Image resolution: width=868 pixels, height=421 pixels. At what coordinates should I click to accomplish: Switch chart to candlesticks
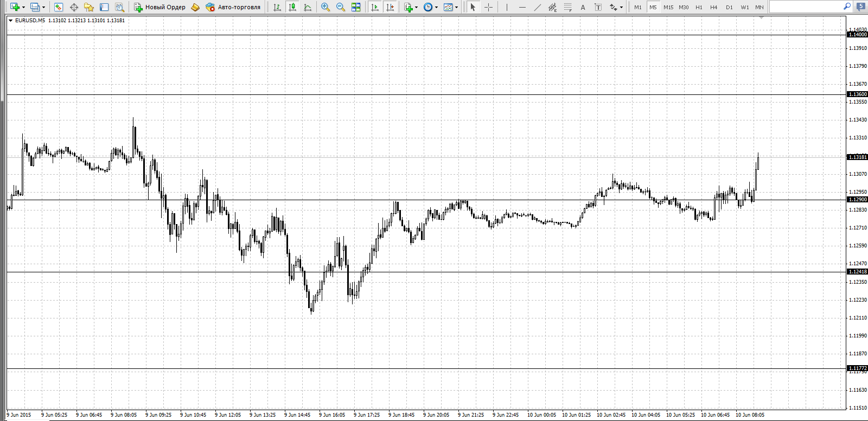point(292,7)
